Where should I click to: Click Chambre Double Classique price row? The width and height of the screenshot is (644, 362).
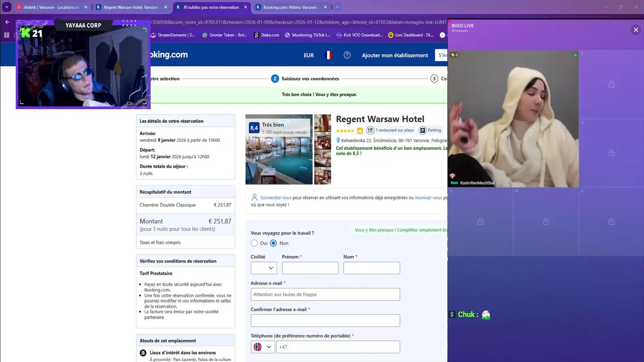(185, 205)
